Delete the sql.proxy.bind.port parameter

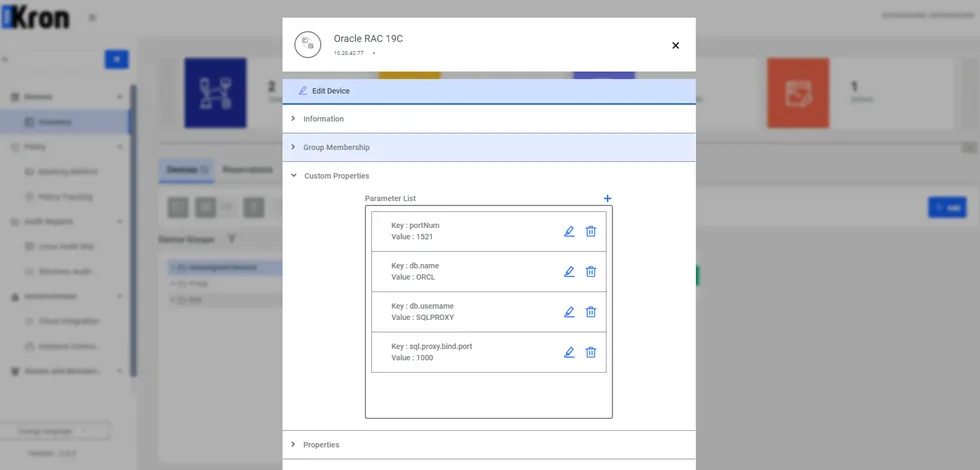pyautogui.click(x=591, y=352)
